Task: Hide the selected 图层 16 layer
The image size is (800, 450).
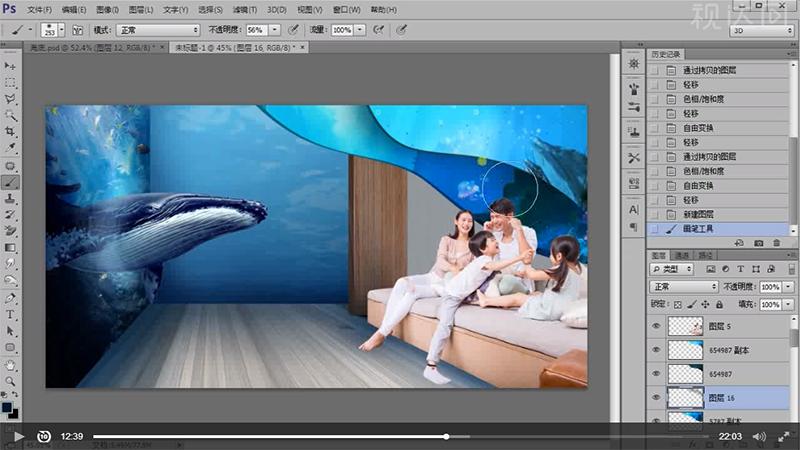Action: (x=656, y=397)
